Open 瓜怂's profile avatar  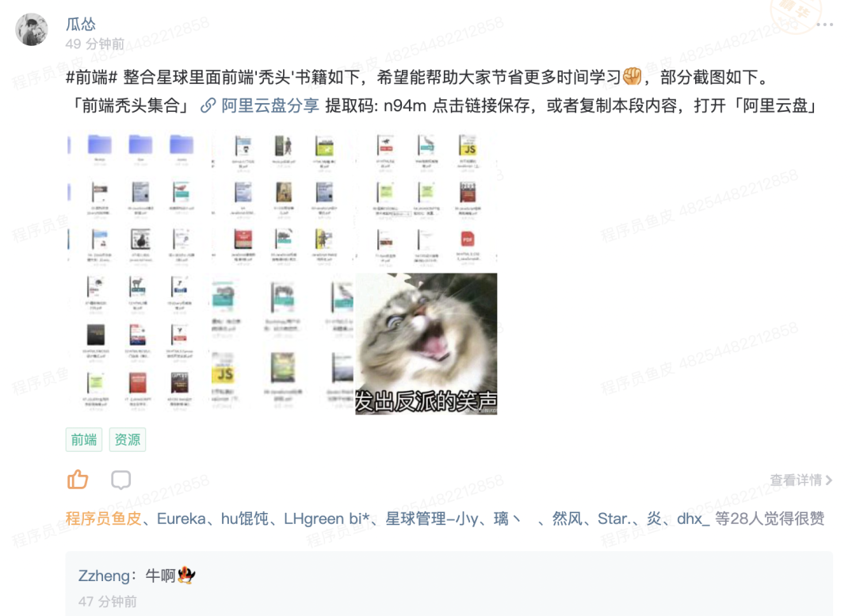32,29
